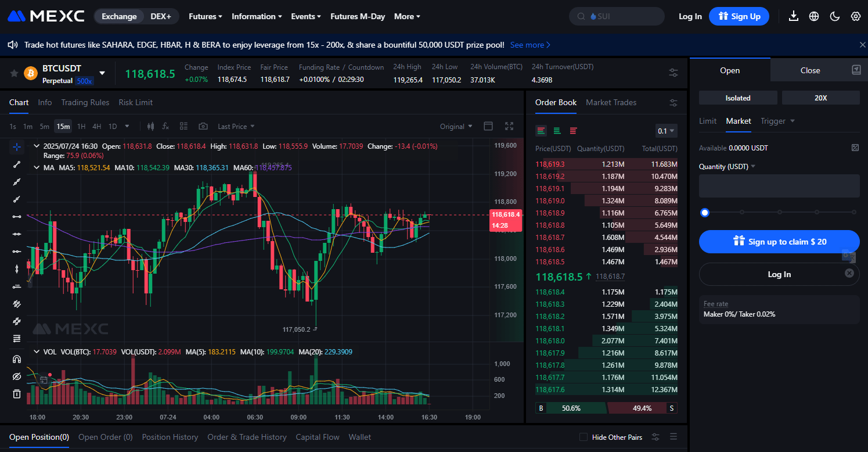The image size is (868, 452).
Task: Click the download app icon
Action: [794, 16]
